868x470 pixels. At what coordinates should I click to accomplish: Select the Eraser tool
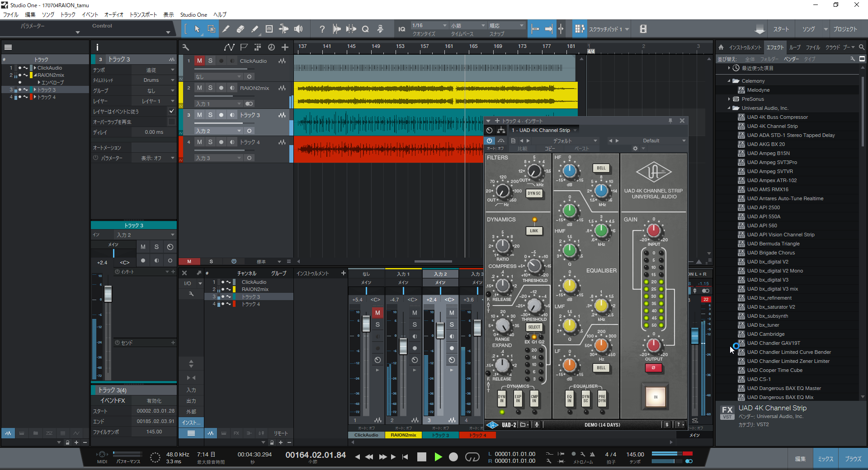[x=241, y=29]
